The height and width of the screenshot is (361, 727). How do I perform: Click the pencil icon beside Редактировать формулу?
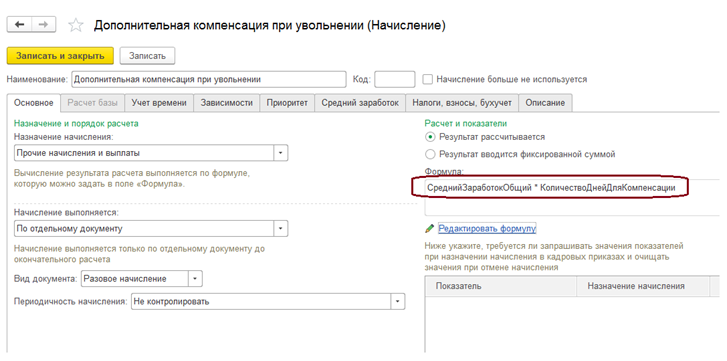pos(430,228)
